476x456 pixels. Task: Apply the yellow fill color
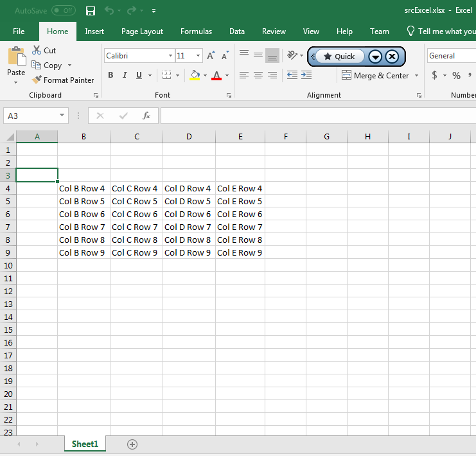pos(195,75)
